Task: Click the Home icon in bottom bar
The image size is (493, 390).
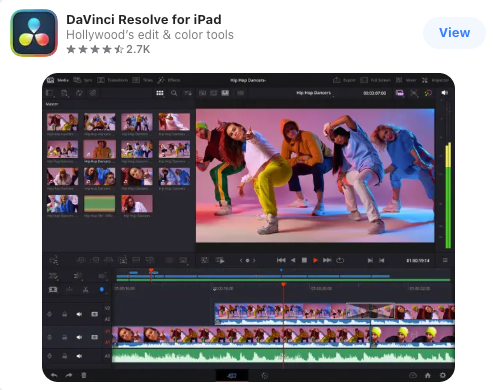Action: coord(428,375)
